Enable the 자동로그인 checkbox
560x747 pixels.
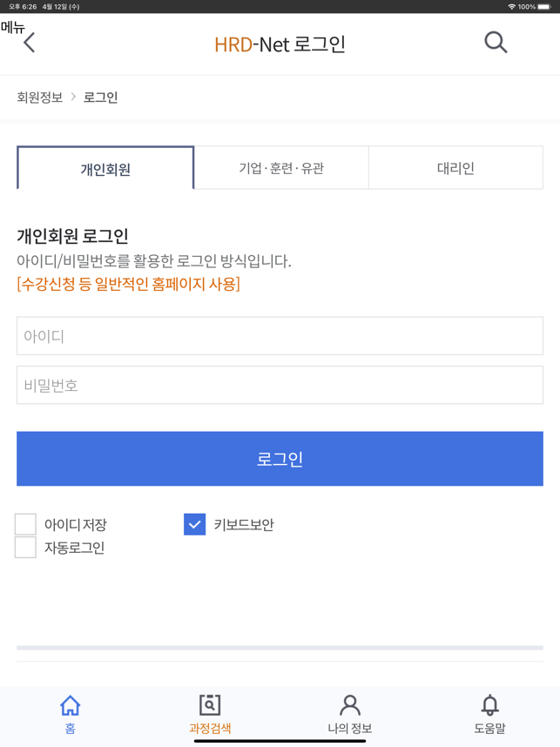click(25, 547)
